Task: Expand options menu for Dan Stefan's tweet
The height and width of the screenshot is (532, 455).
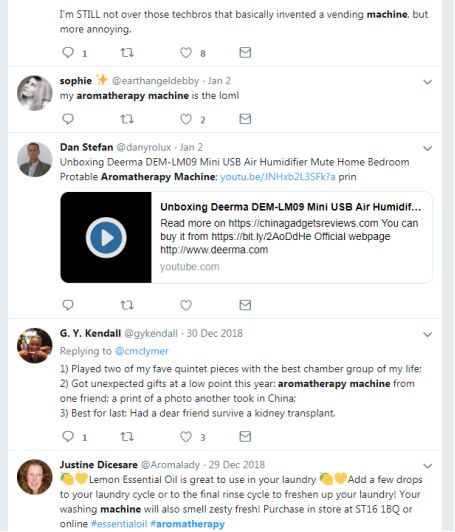Action: click(x=428, y=148)
